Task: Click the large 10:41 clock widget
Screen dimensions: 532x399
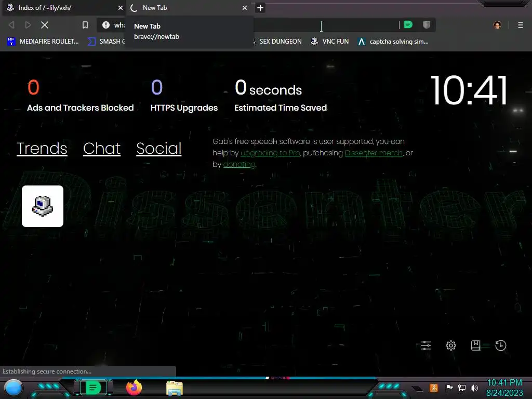Action: [469, 90]
